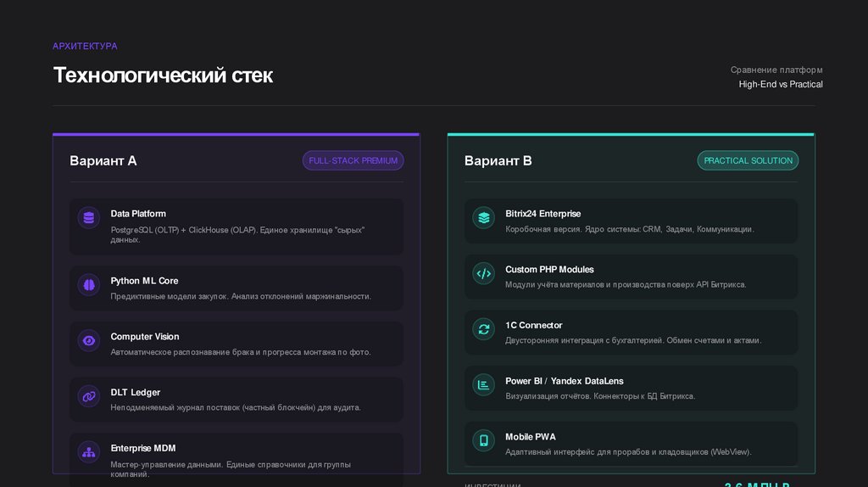Click the АРХИТЕКТУРА section label
The height and width of the screenshot is (487, 868).
click(85, 46)
